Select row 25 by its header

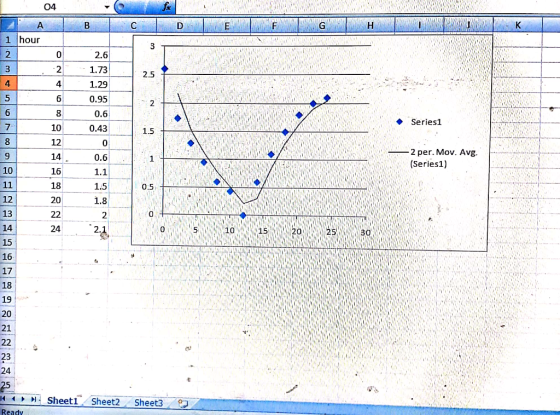click(7, 385)
